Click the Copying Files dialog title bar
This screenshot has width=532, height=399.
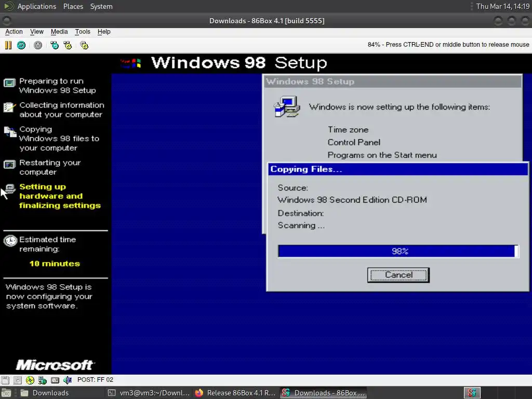[397, 169]
